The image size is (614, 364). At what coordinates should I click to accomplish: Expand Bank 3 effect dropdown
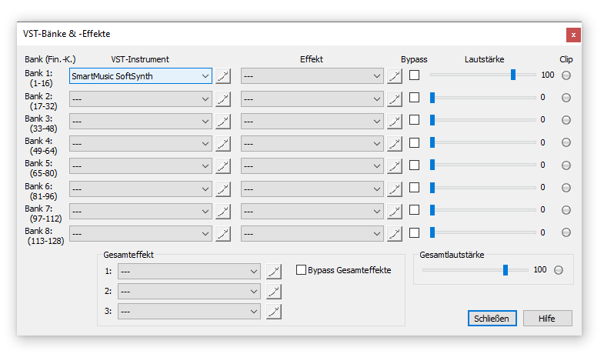312,122
